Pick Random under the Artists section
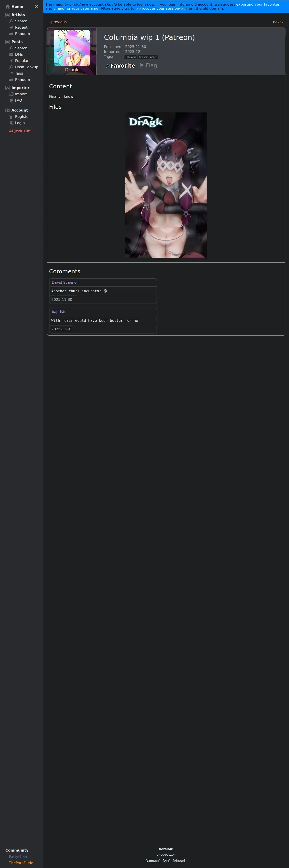This screenshot has width=289, height=868. (x=23, y=34)
